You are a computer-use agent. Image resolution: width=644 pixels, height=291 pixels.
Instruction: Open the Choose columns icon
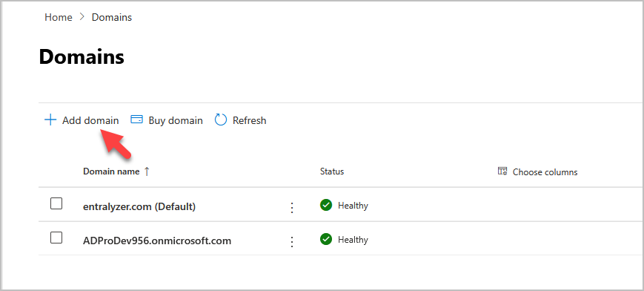tap(502, 171)
